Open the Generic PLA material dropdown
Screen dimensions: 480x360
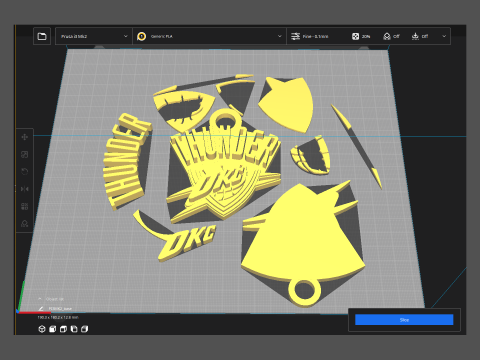[210, 36]
